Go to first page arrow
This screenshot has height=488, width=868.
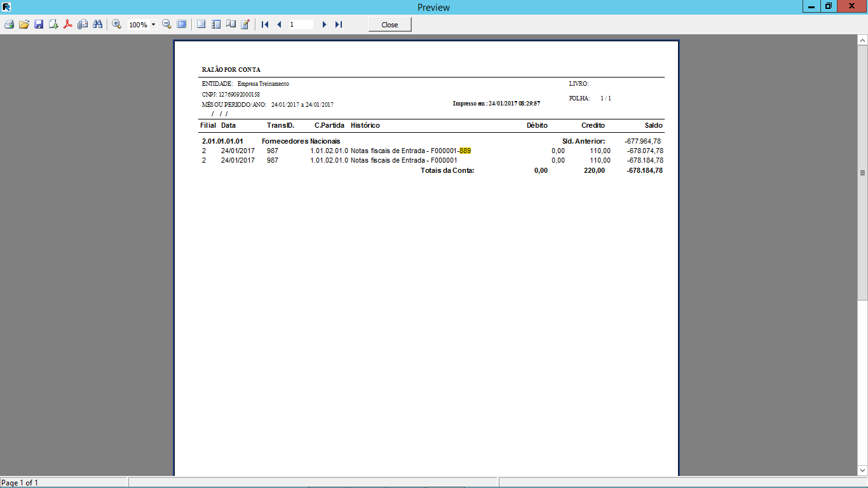coord(265,24)
